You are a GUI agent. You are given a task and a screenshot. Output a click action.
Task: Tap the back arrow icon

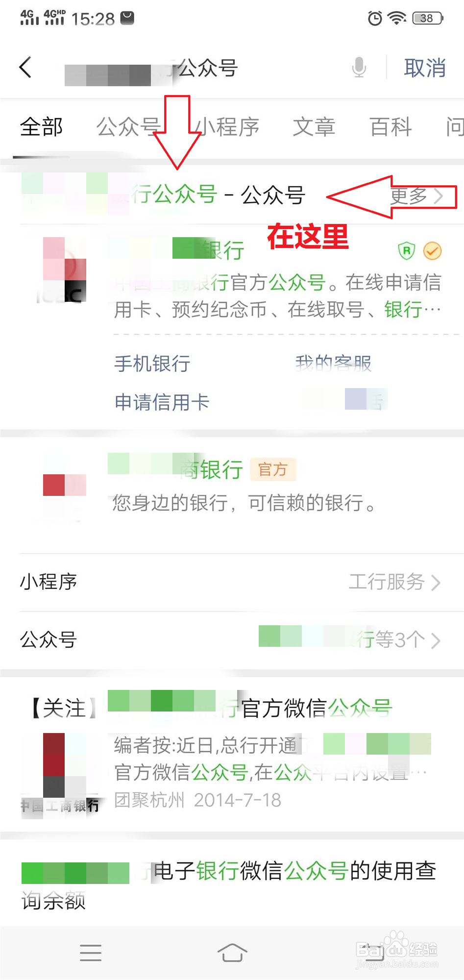click(x=25, y=67)
